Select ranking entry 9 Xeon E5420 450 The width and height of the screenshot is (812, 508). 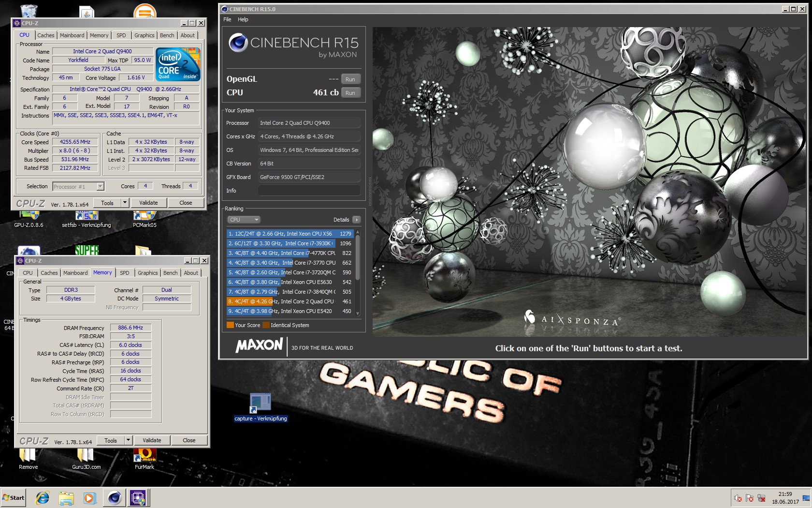290,311
